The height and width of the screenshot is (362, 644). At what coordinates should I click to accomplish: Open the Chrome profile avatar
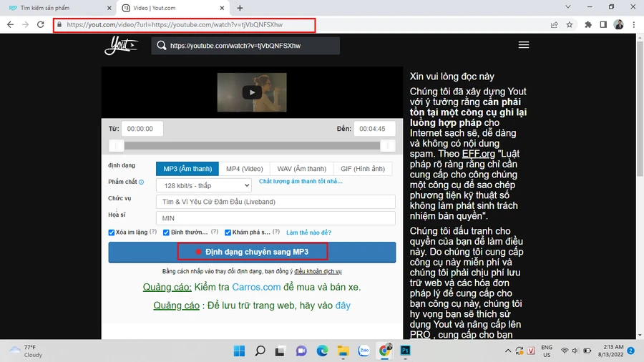(x=619, y=24)
